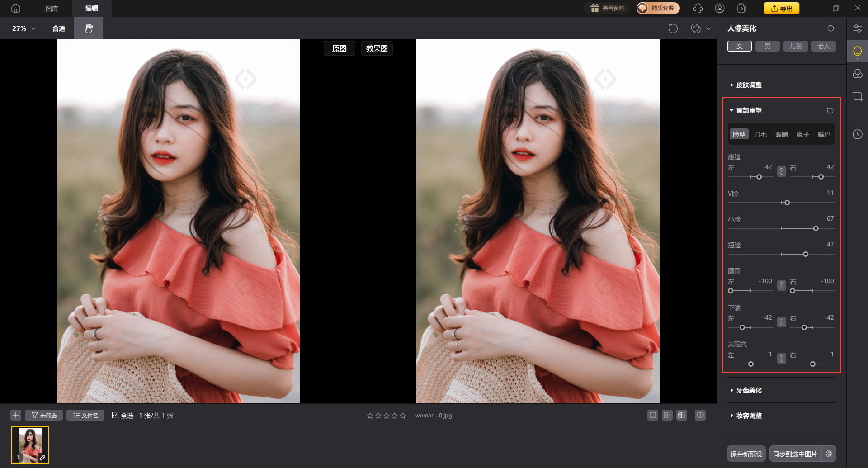Expand the 皮肤调整 section
This screenshot has height=468, width=868.
click(x=749, y=85)
